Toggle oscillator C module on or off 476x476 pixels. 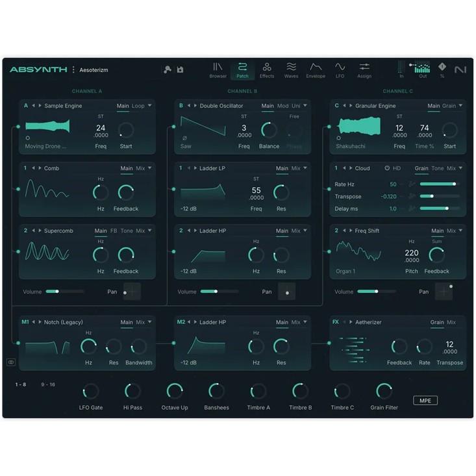[336, 106]
